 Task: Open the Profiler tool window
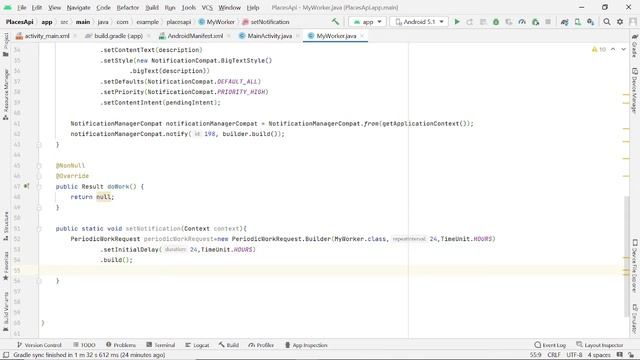tap(261, 345)
